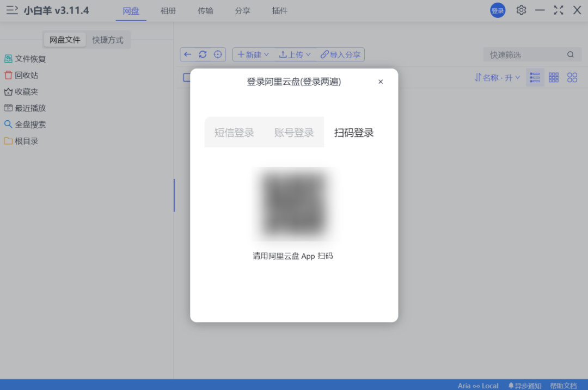Screen dimensions: 588x390
Task: Select the 网盘文件 sidebar tab
Action: [65, 40]
